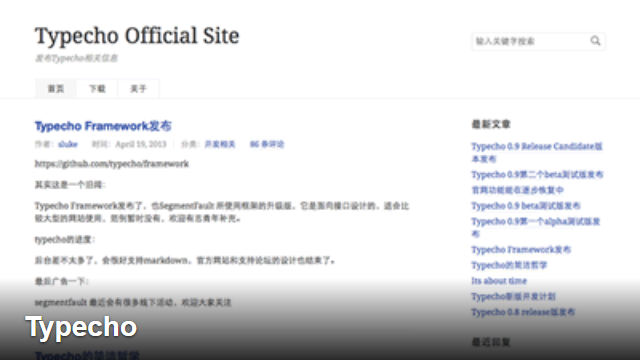Click the 最新文章 sidebar heading
640x360 pixels.
491,124
